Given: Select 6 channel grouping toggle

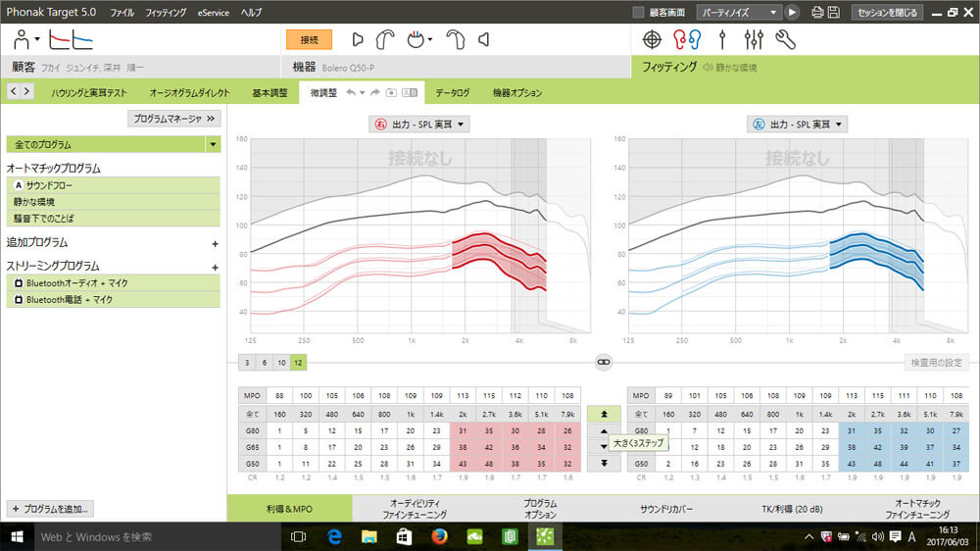Looking at the screenshot, I should [x=265, y=362].
